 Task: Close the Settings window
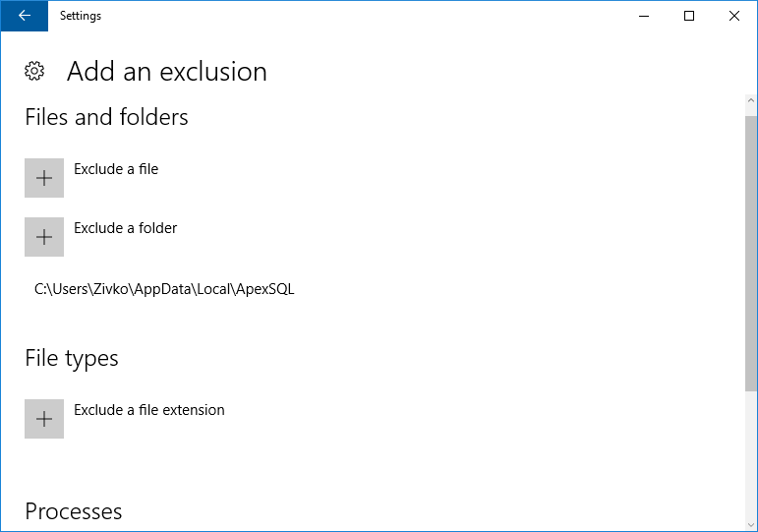click(734, 16)
